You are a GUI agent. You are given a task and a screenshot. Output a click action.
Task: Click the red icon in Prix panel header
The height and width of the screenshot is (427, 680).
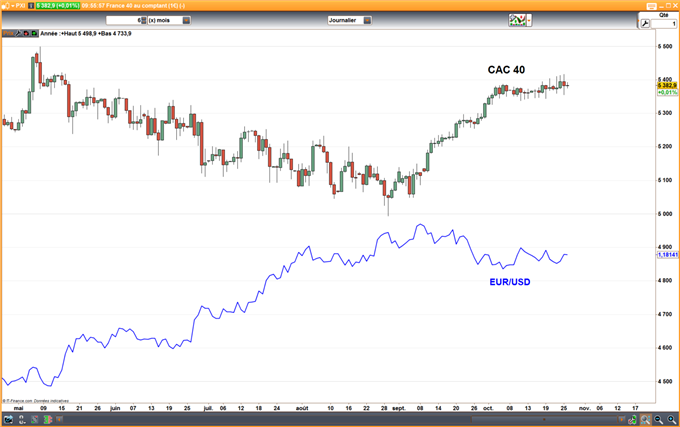click(x=26, y=33)
